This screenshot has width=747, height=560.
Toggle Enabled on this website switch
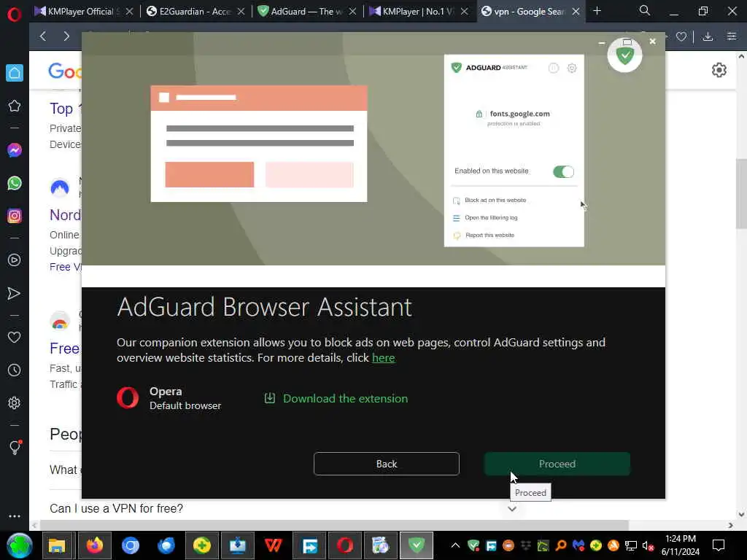[x=563, y=171]
